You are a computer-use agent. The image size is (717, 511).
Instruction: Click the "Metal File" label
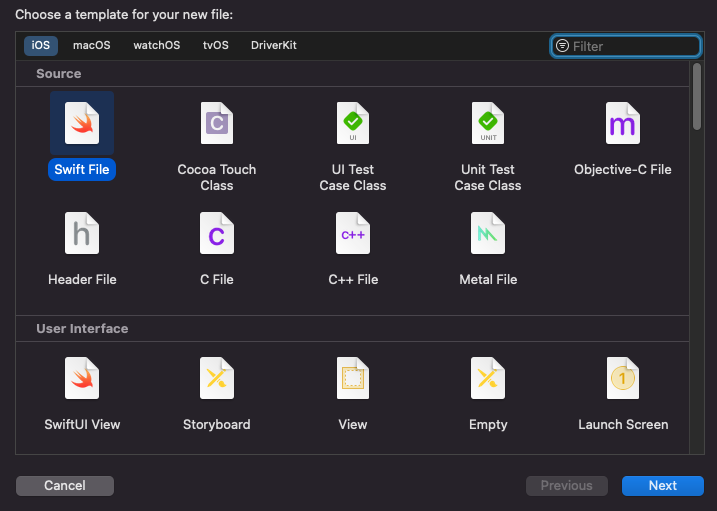pyautogui.click(x=488, y=280)
